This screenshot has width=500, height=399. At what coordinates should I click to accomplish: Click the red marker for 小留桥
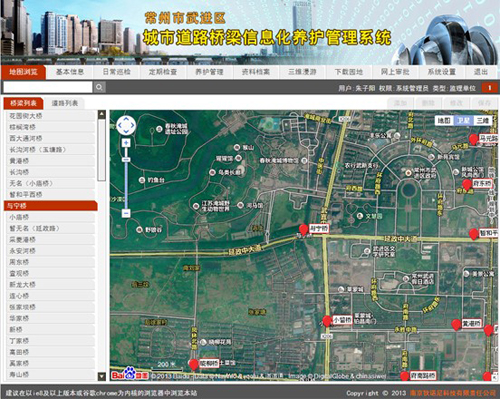click(327, 321)
